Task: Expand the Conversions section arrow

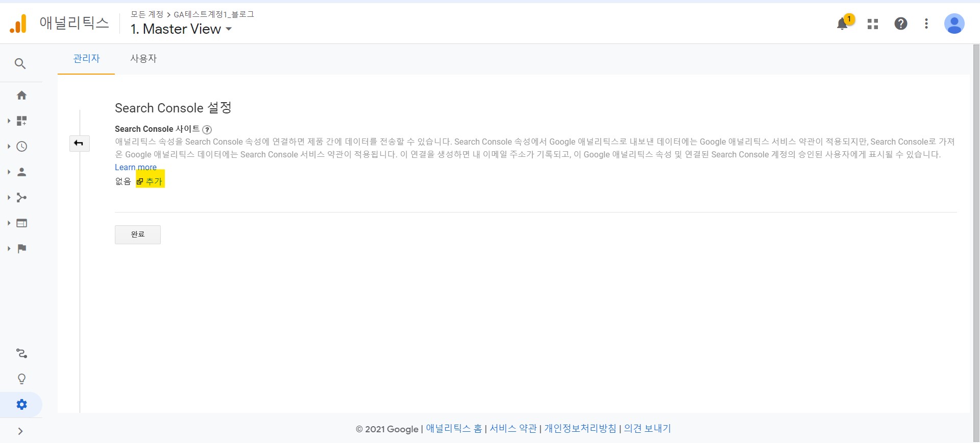Action: pyautogui.click(x=9, y=248)
